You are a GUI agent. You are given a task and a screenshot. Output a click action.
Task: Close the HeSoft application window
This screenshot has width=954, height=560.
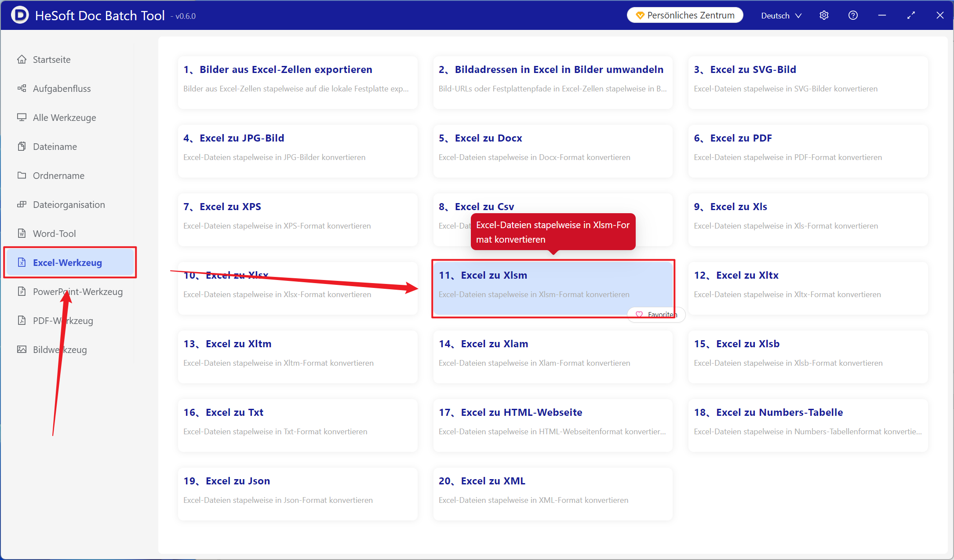coord(940,15)
